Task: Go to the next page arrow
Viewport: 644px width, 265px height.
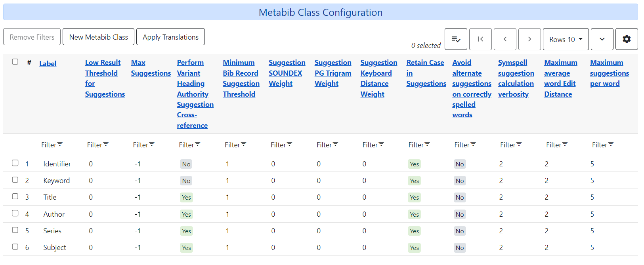Action: coord(529,39)
